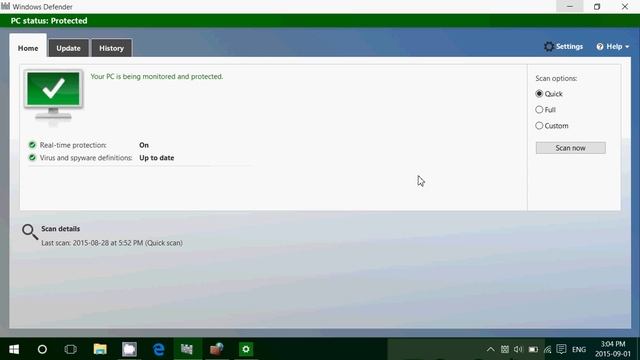The image size is (640, 360).
Task: Click the Help question mark icon
Action: (600, 47)
